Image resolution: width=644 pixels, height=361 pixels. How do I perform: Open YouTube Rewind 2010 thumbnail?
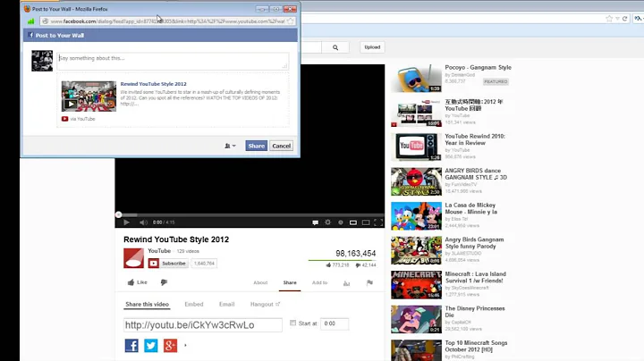[417, 147]
